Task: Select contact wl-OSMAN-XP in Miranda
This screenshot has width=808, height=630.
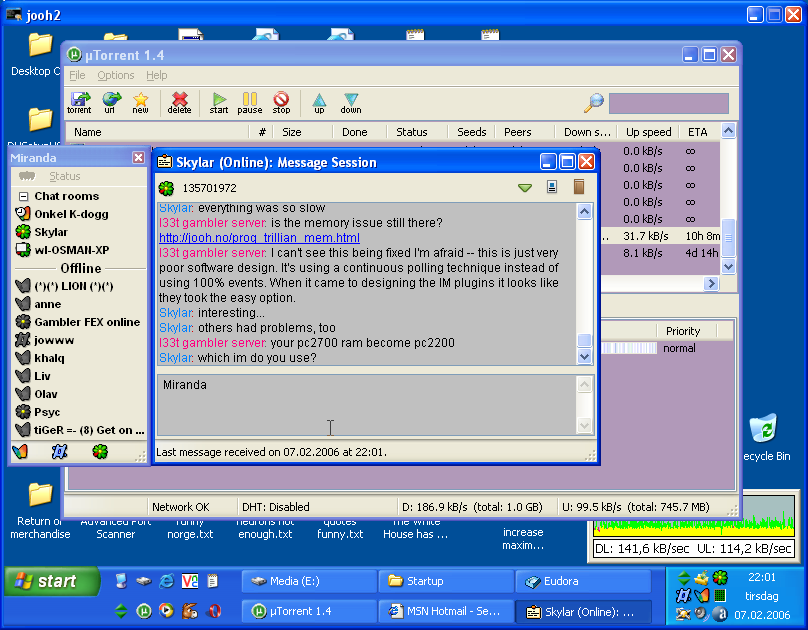Action: [72, 250]
